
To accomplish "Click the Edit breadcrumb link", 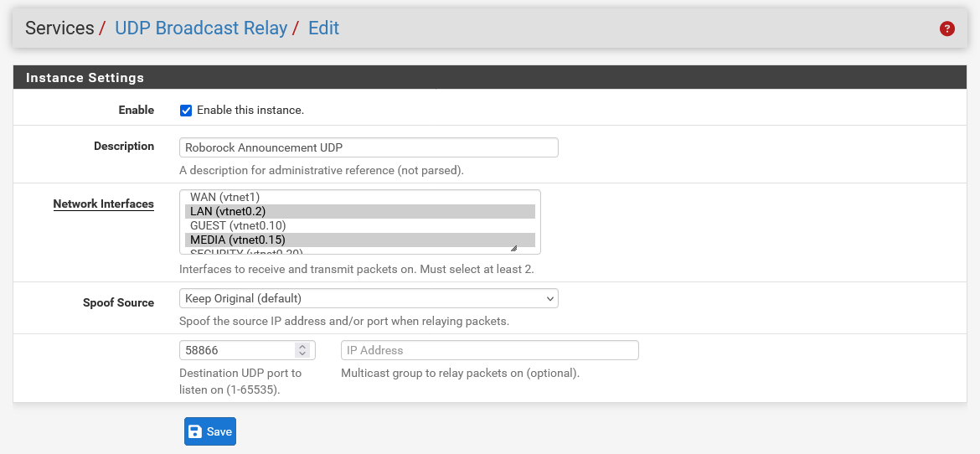I will [323, 28].
